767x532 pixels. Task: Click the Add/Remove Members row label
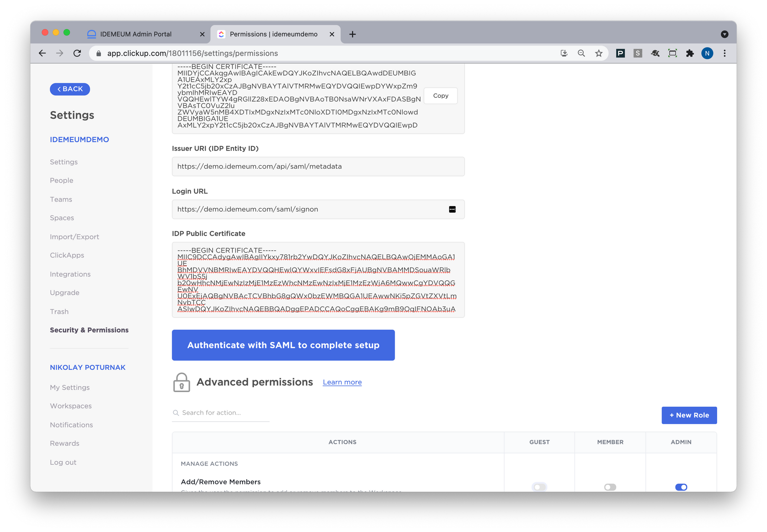(x=221, y=482)
